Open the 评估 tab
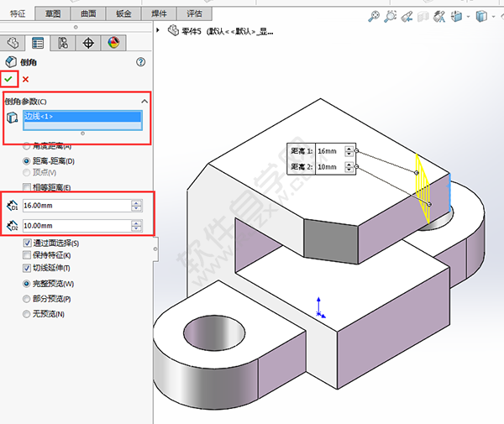This screenshot has width=504, height=424. (x=194, y=13)
